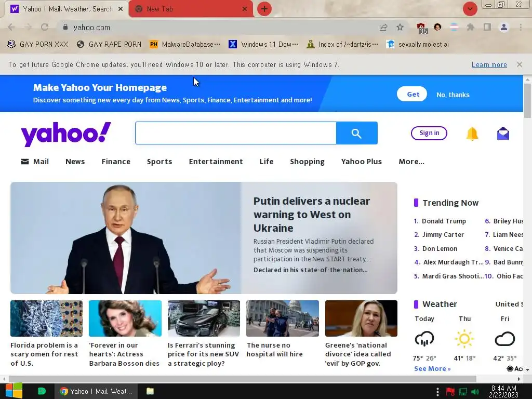The height and width of the screenshot is (399, 532).
Task: Click into the Yahoo search box
Action: [x=236, y=133]
